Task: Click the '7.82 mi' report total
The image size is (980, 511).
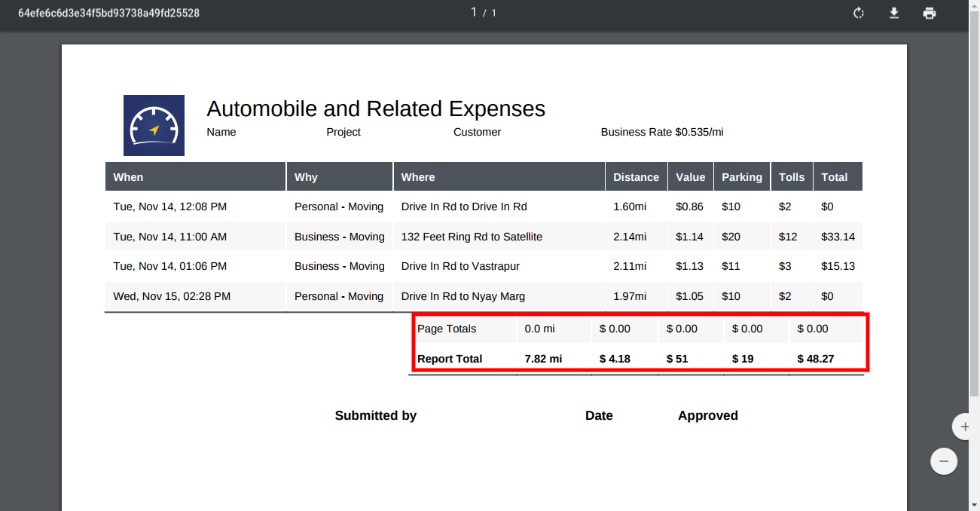Action: [543, 359]
